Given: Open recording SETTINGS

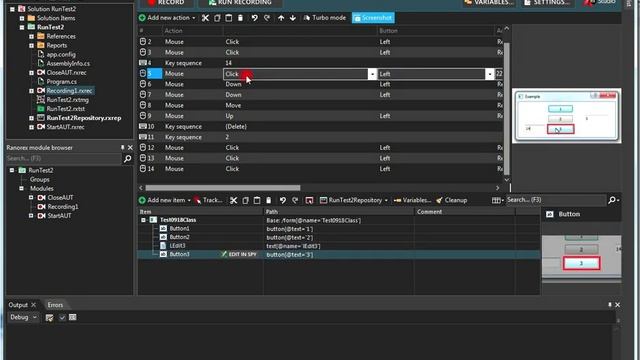Looking at the screenshot, I should [x=547, y=3].
